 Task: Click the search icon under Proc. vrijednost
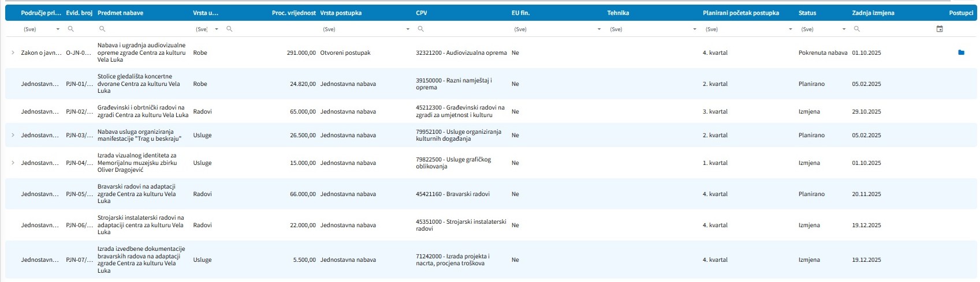[x=229, y=29]
